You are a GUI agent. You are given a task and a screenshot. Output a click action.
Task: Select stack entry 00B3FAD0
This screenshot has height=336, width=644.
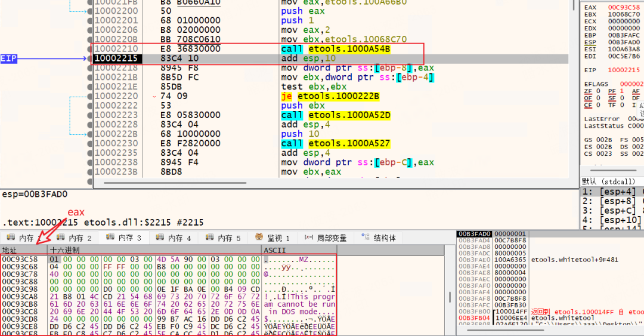pos(475,234)
